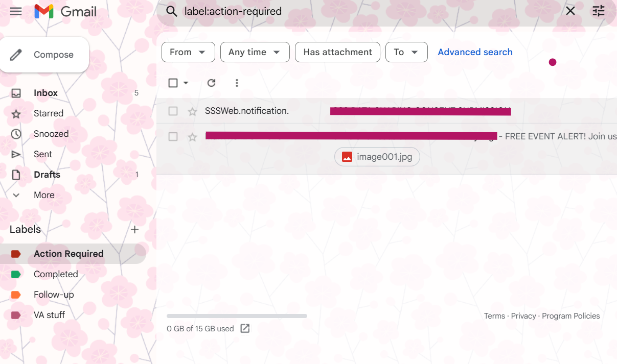Open the Terms link
Screen dimensions: 617x364
pos(494,316)
